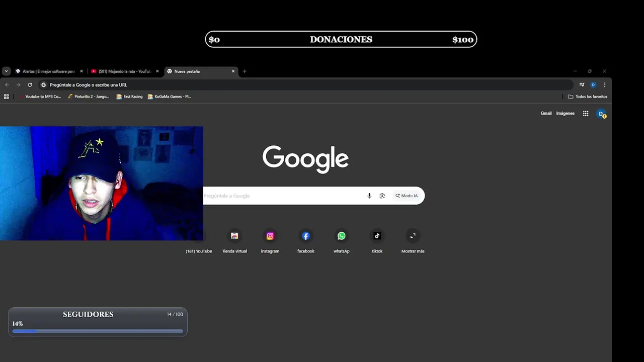Focus the address bar URL field
Viewport: 644px width, 362px height.
tap(305, 85)
